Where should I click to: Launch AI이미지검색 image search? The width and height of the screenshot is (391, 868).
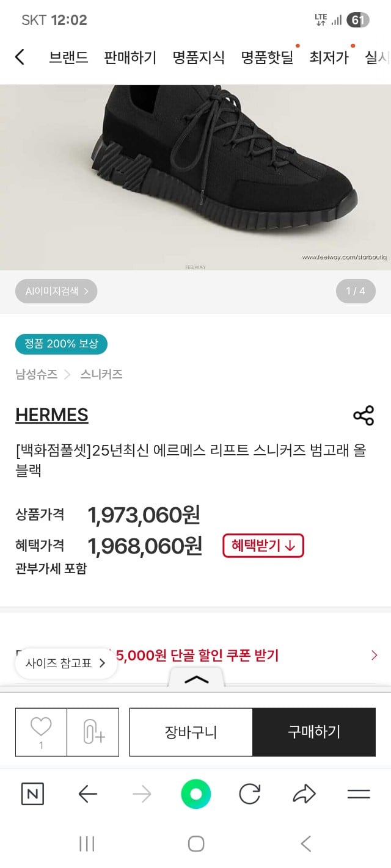pyautogui.click(x=55, y=291)
